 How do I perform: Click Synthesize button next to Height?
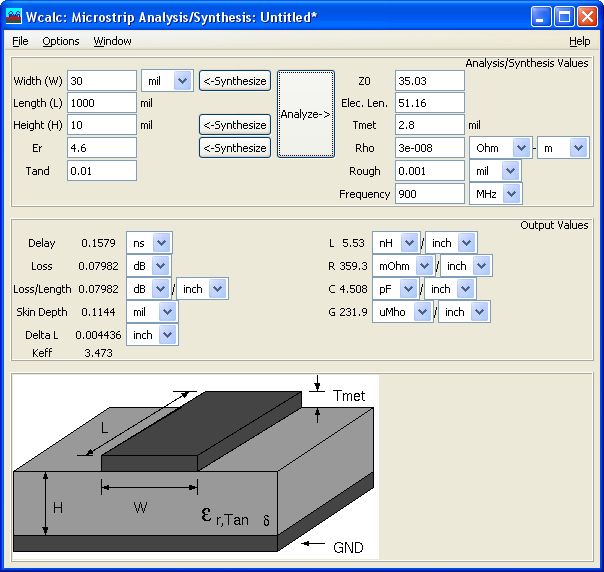pos(235,125)
